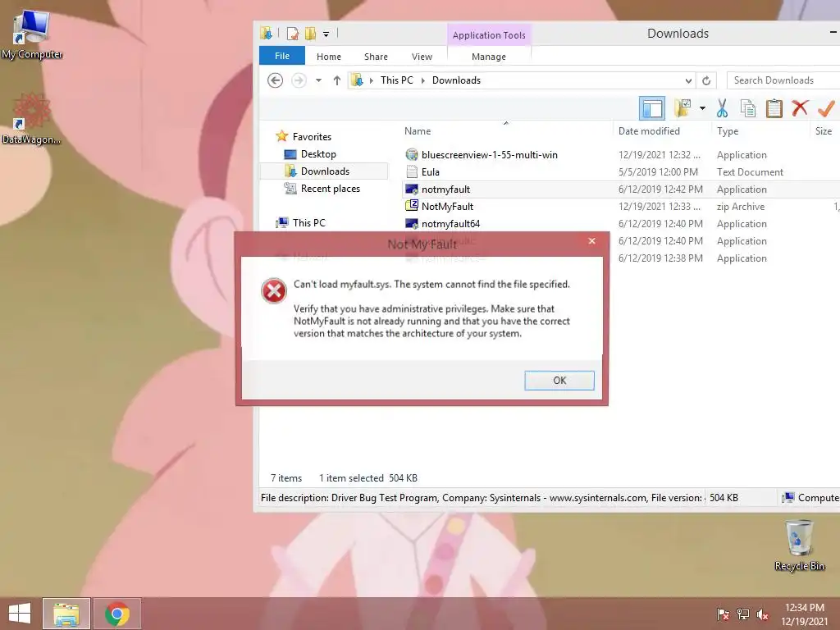Click the network tray icon
The height and width of the screenshot is (630, 840).
742,614
